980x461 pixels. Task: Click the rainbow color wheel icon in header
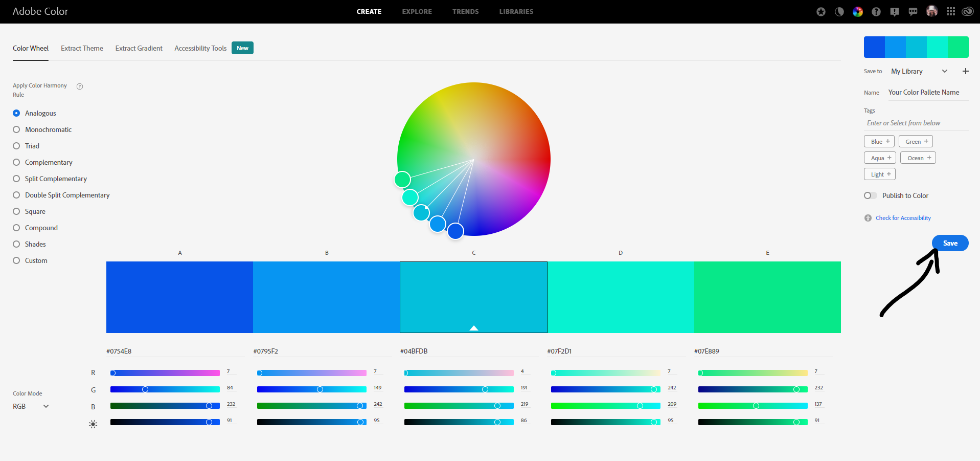click(857, 11)
